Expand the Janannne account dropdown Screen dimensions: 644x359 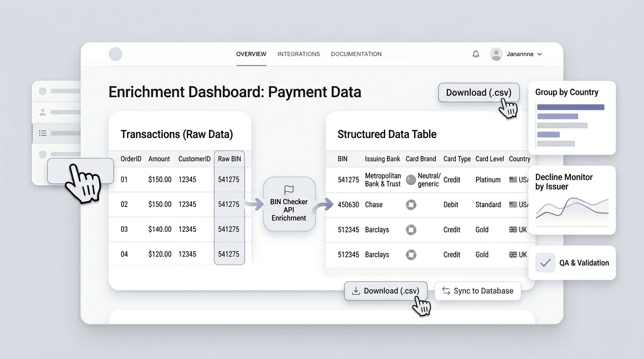(539, 54)
